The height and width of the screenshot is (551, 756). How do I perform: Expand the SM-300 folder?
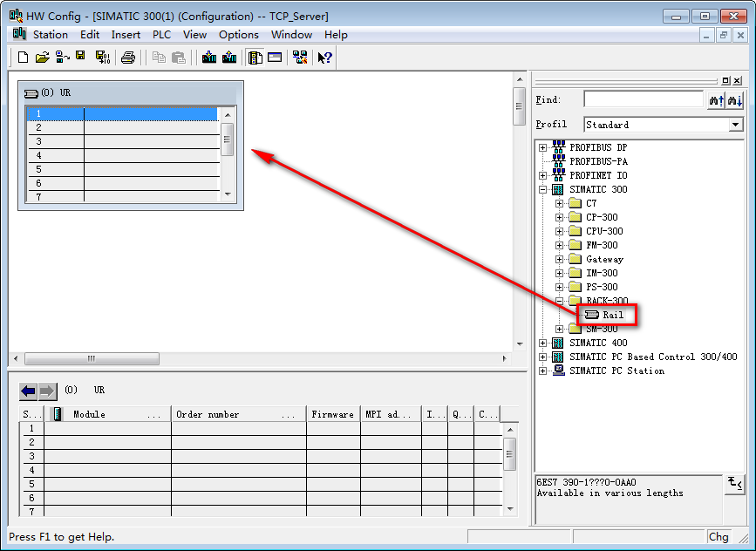[x=559, y=330]
